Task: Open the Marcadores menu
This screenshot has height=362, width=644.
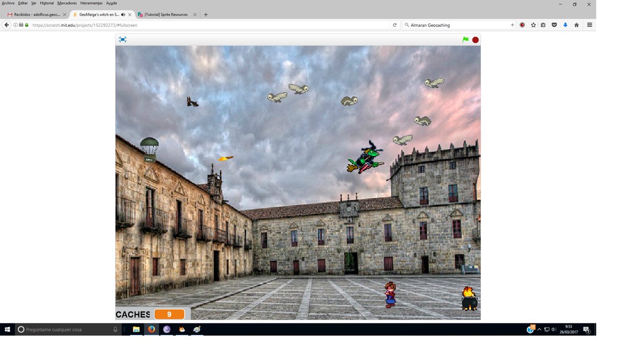Action: [x=67, y=3]
